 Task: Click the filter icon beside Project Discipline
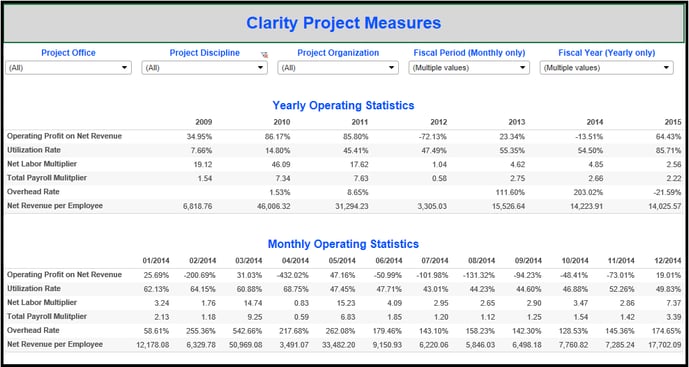coord(264,55)
